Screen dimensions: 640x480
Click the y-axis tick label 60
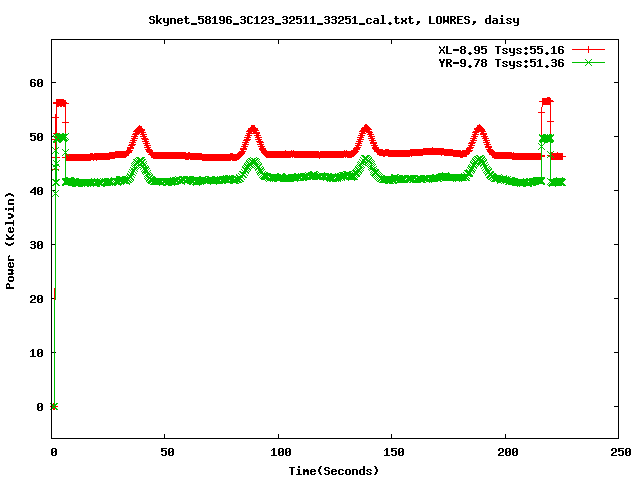[x=36, y=83]
